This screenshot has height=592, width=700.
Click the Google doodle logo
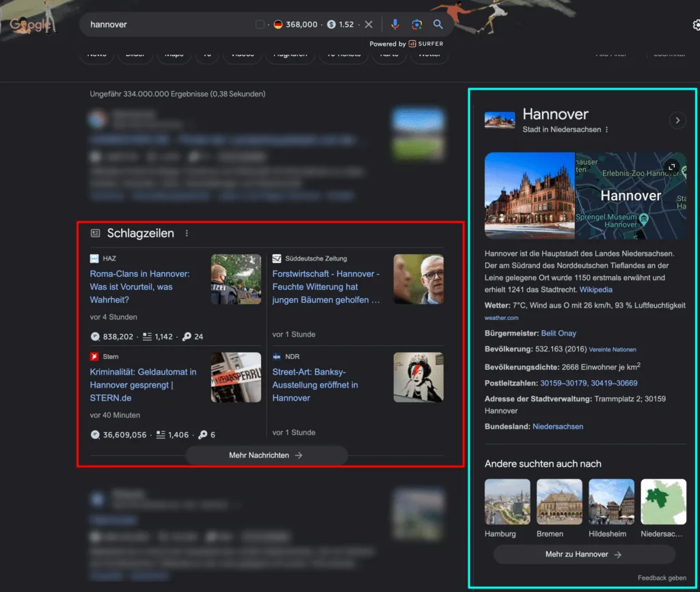point(30,25)
